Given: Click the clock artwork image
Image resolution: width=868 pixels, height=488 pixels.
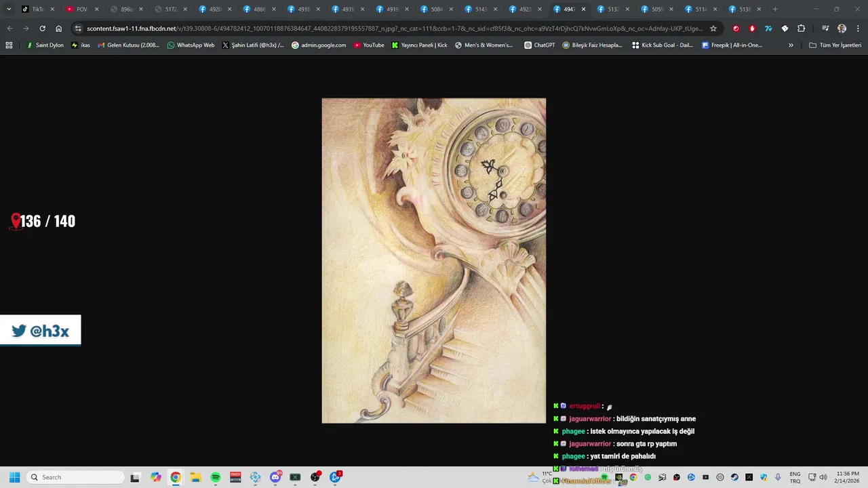Looking at the screenshot, I should point(434,261).
